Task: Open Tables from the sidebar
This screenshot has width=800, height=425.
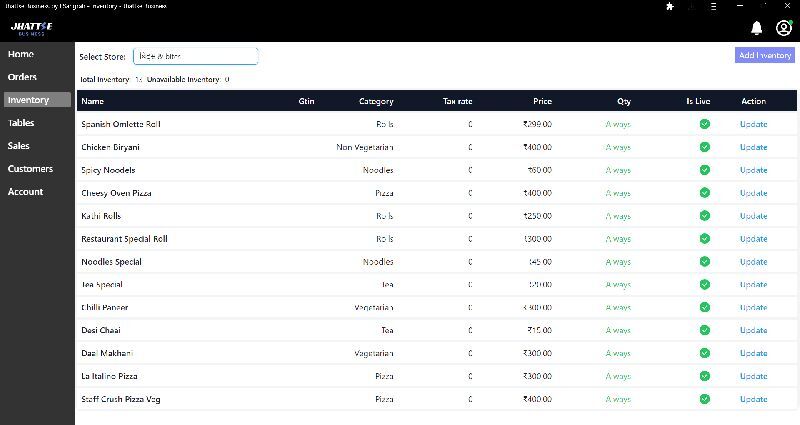Action: 21,123
